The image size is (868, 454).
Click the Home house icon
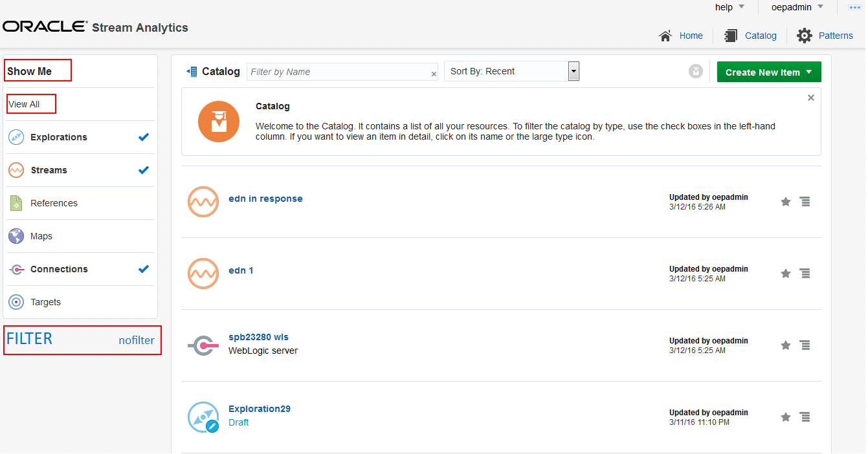(x=665, y=36)
